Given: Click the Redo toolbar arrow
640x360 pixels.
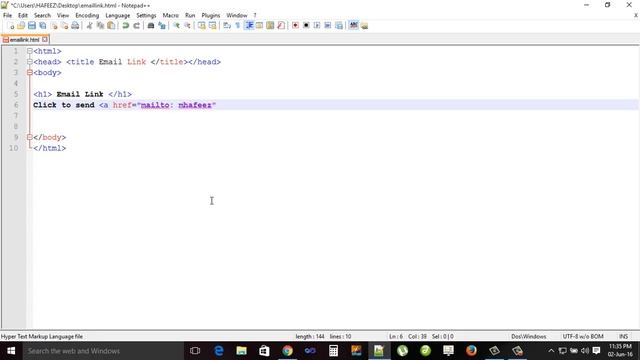Looking at the screenshot, I should point(136,26).
